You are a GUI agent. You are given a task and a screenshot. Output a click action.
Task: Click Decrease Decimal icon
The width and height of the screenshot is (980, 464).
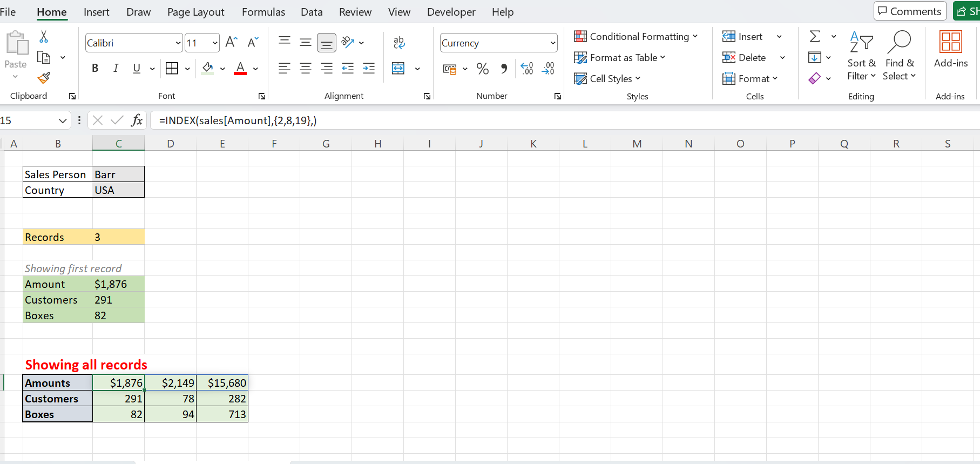548,69
